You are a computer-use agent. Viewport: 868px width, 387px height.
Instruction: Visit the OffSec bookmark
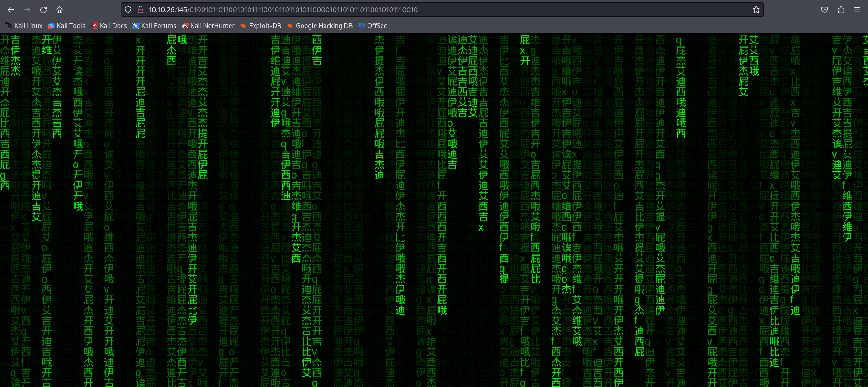[x=373, y=26]
